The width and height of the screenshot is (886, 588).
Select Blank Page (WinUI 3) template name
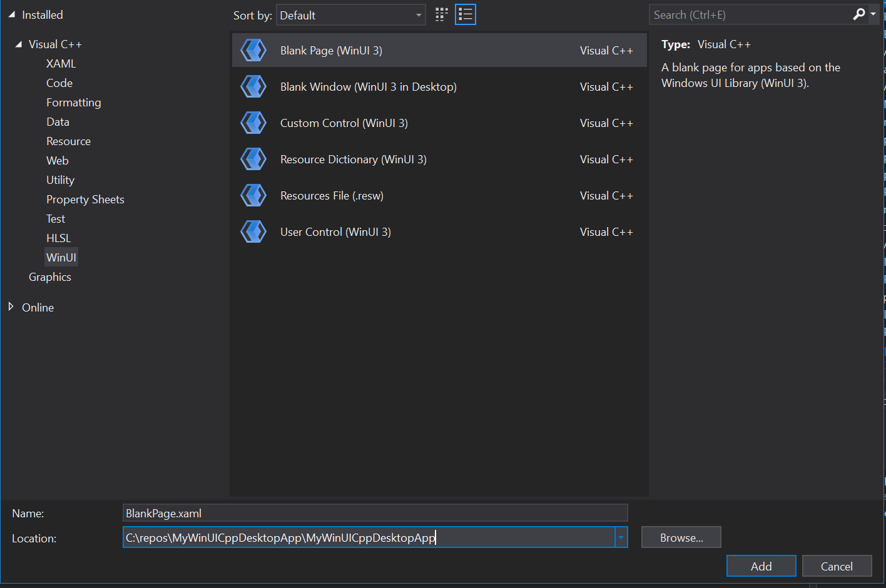(331, 51)
